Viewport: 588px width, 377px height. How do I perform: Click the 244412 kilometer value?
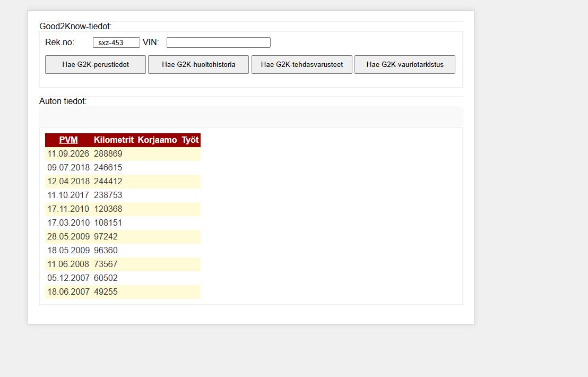(108, 182)
